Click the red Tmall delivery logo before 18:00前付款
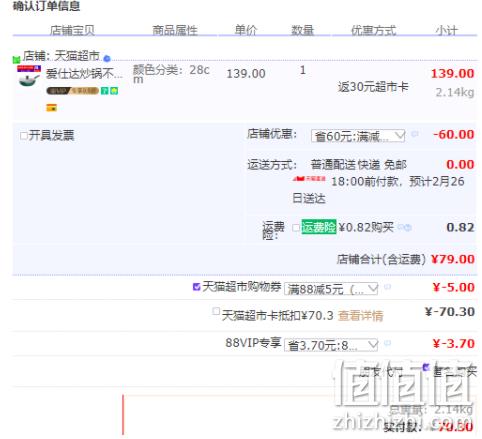Viewport: 482px width, 439px height. [x=309, y=179]
